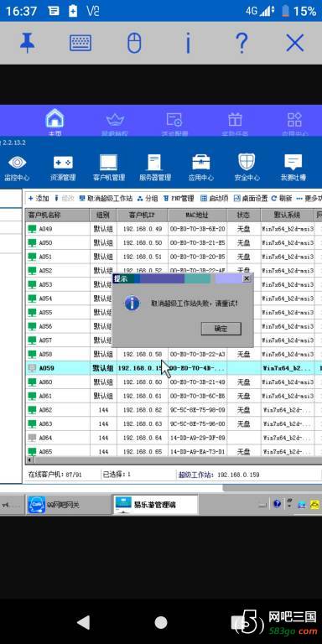322x644 pixels.
Task: Select client row A060
Action: (174, 382)
